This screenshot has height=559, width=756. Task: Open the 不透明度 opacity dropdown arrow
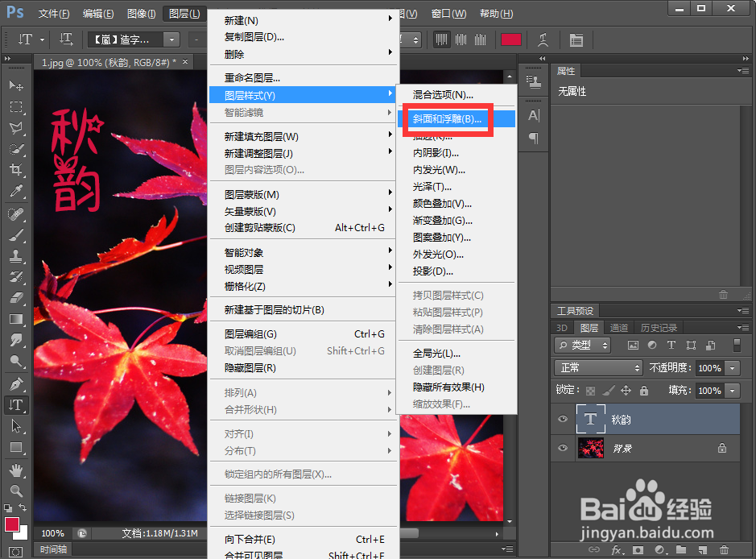732,368
